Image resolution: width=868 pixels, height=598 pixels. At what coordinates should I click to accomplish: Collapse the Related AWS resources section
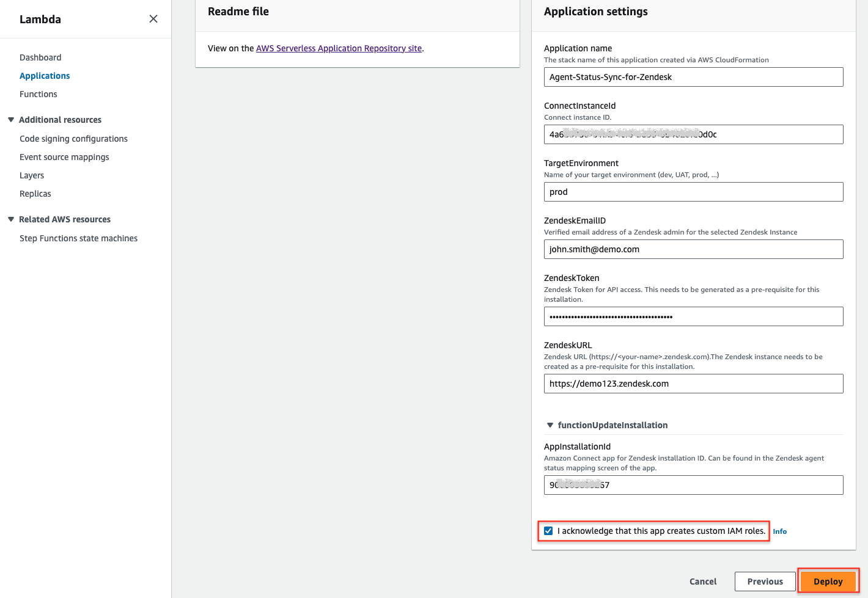11,219
